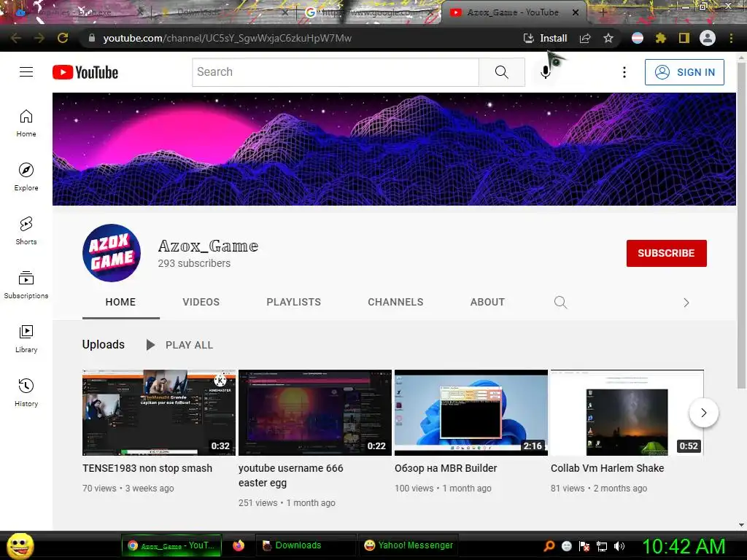This screenshot has height=560, width=747.
Task: Open 'Обзор на MBR Builder' video title
Action: (446, 468)
